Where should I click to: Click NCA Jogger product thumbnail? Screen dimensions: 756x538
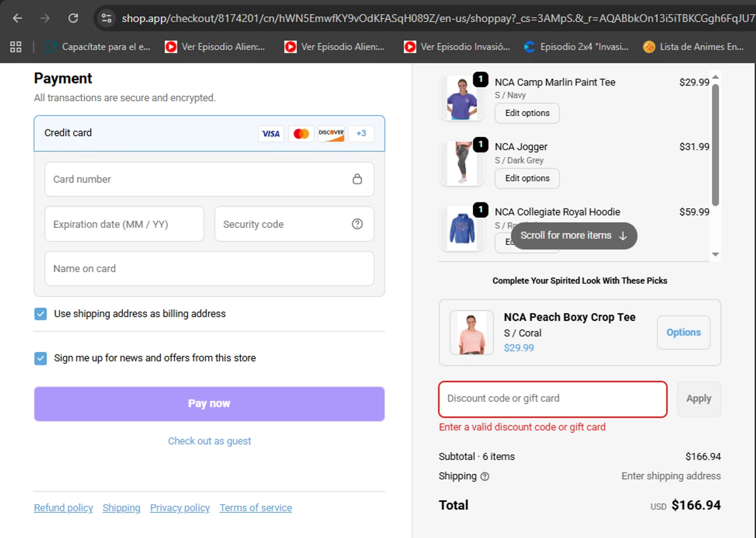pyautogui.click(x=462, y=163)
